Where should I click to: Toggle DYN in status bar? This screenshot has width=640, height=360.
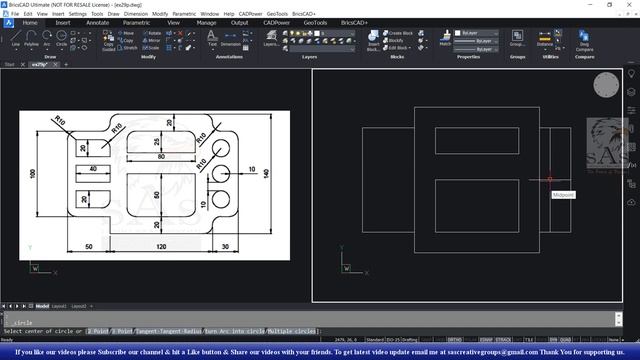coord(553,340)
